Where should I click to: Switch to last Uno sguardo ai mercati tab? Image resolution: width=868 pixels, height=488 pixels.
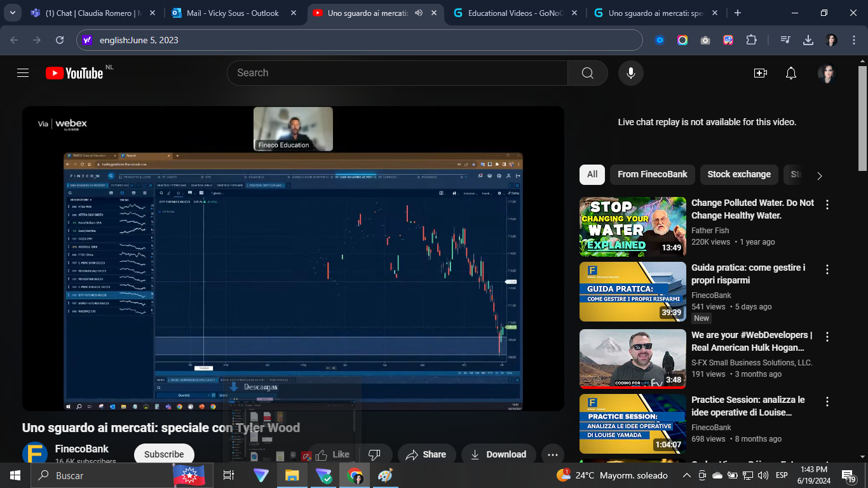click(654, 13)
